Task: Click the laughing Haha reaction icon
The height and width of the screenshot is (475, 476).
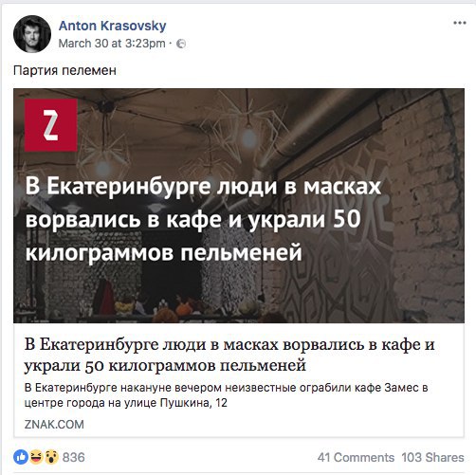Action: [36, 457]
